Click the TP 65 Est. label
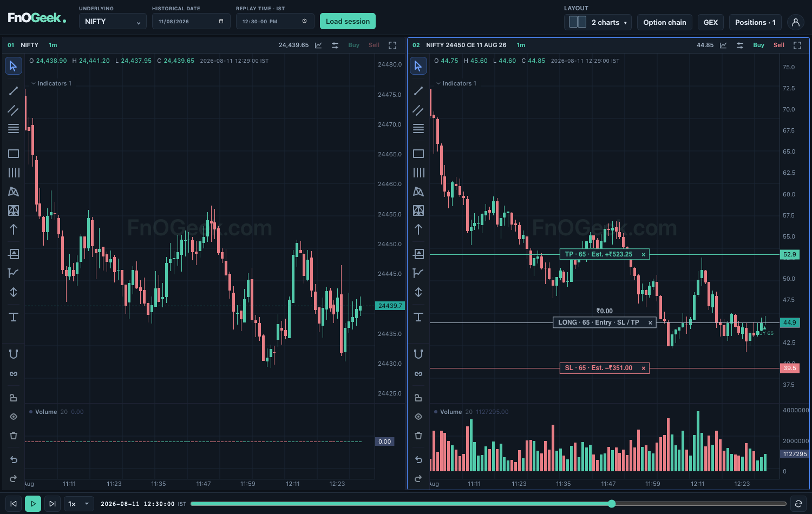The width and height of the screenshot is (812, 514). coord(599,254)
